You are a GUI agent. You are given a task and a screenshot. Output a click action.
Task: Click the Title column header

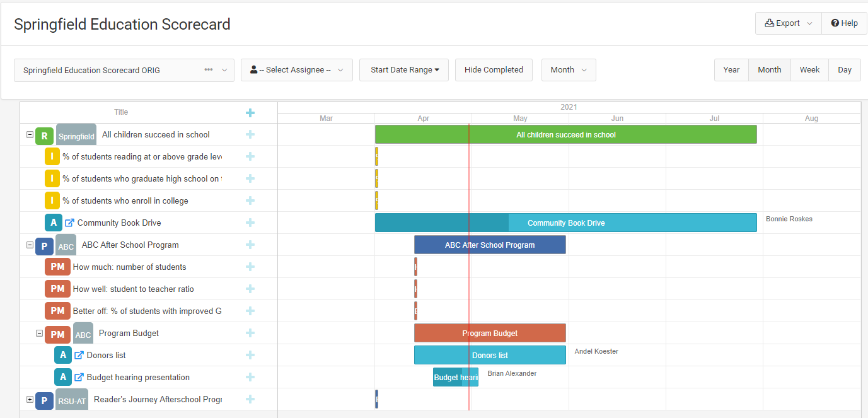pyautogui.click(x=121, y=112)
